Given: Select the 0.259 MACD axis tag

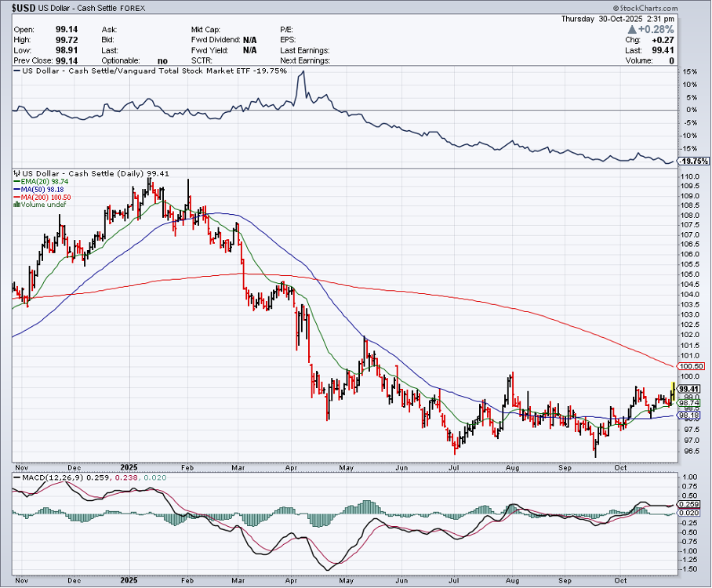Looking at the screenshot, I should pos(689,503).
